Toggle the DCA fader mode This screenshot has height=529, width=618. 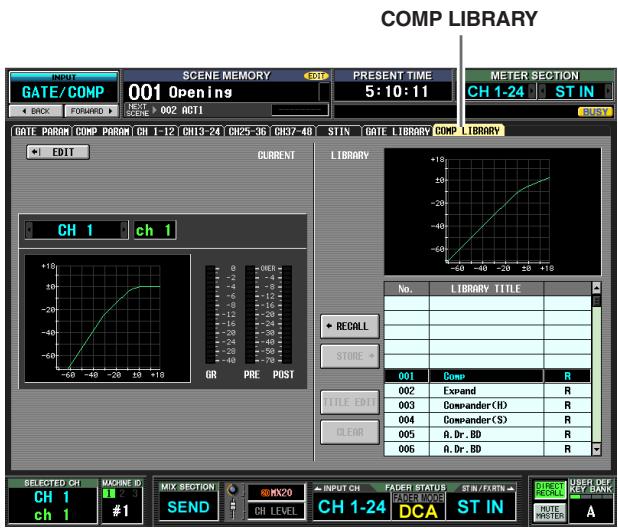pos(418,507)
